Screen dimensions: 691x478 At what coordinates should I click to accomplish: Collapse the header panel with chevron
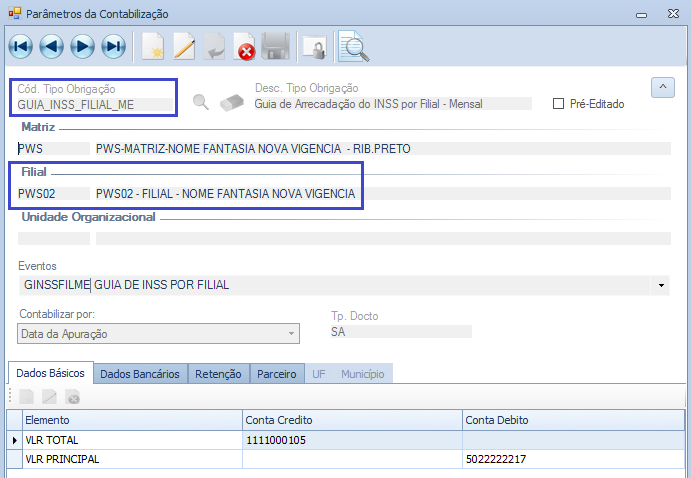tap(662, 88)
